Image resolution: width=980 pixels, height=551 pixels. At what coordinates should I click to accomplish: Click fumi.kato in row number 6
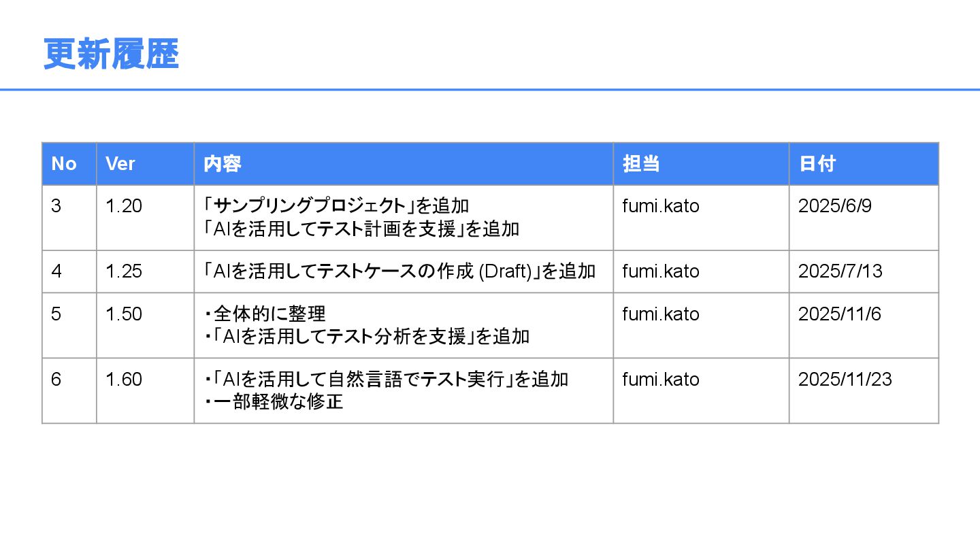click(660, 380)
